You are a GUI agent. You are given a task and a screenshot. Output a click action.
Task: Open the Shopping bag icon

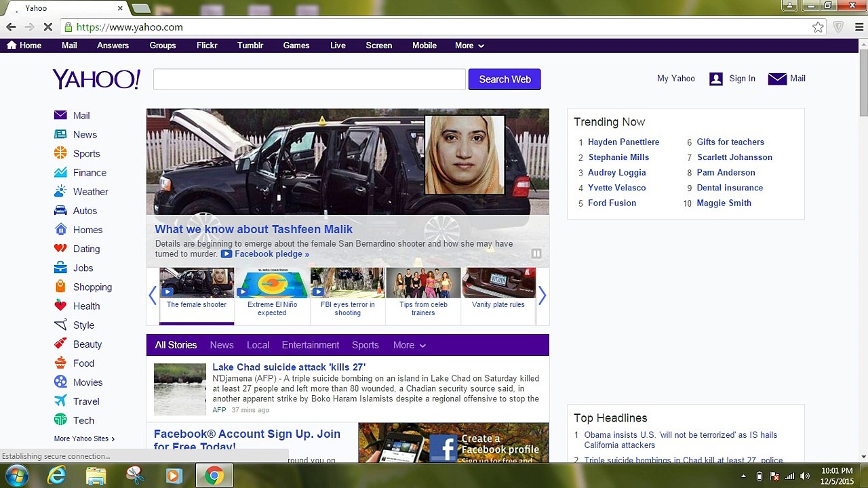(60, 287)
